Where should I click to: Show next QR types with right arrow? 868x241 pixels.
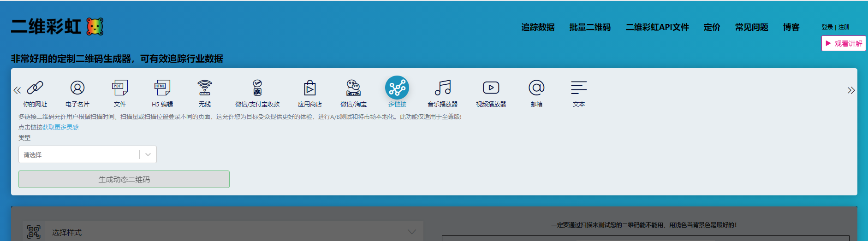851,90
